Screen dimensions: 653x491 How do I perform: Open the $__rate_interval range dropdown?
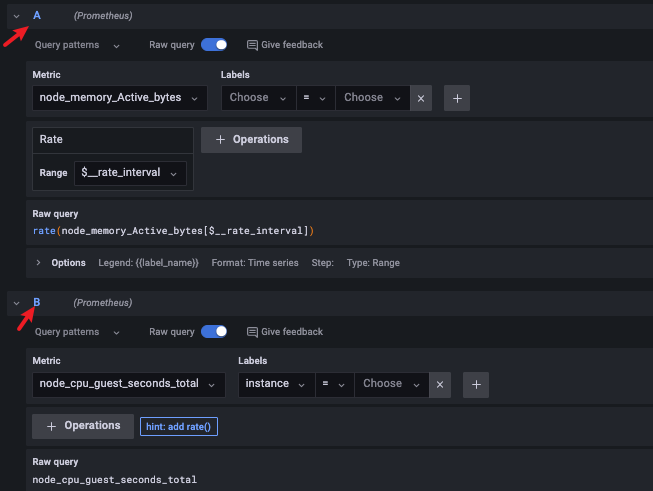point(130,173)
